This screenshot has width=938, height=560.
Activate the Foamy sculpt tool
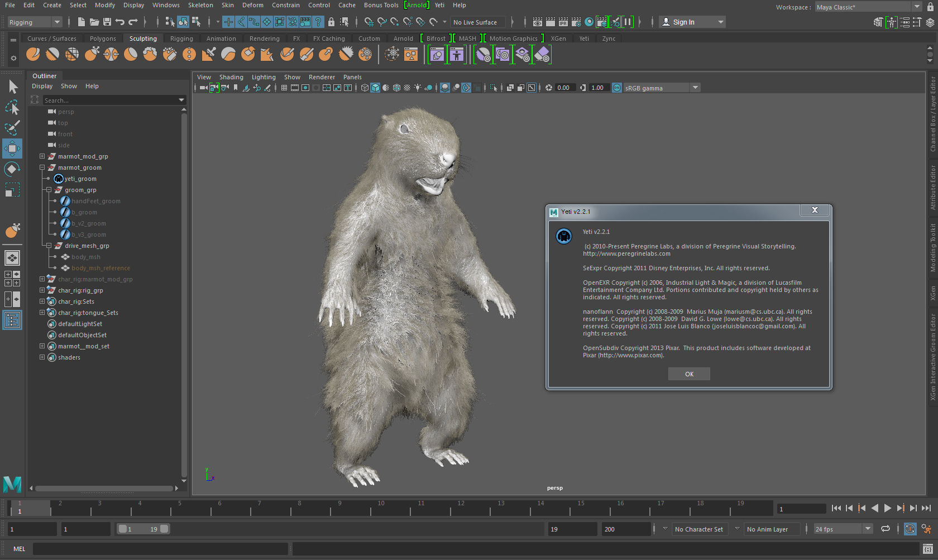click(150, 54)
